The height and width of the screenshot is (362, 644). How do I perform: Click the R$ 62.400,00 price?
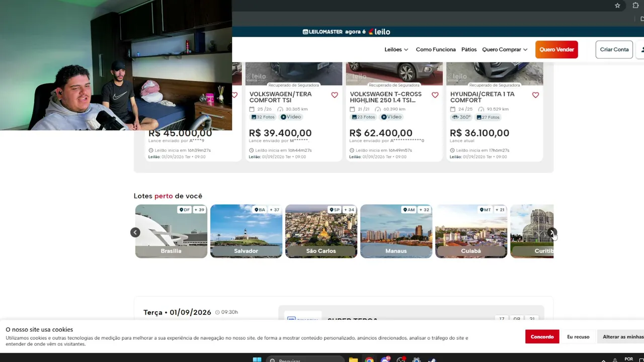(381, 133)
